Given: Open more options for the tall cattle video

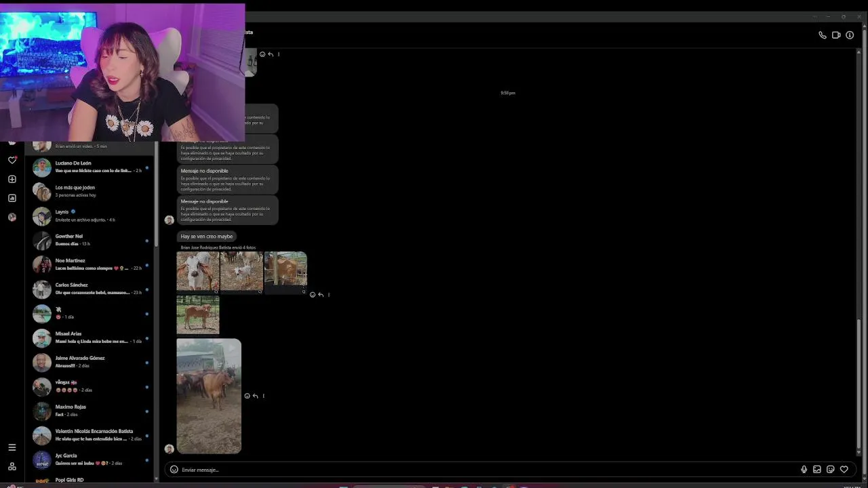Looking at the screenshot, I should tap(263, 396).
